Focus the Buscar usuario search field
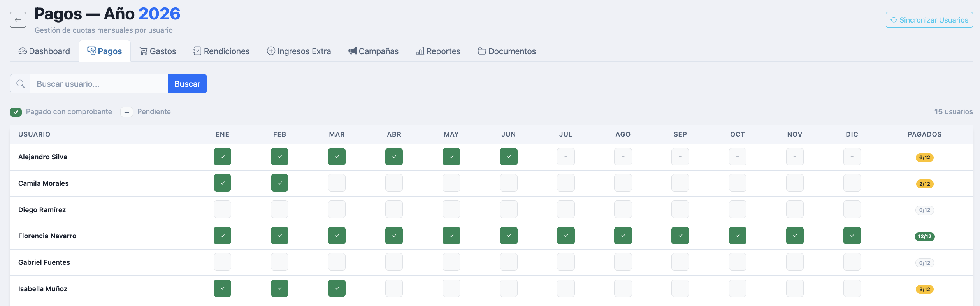 coord(99,84)
